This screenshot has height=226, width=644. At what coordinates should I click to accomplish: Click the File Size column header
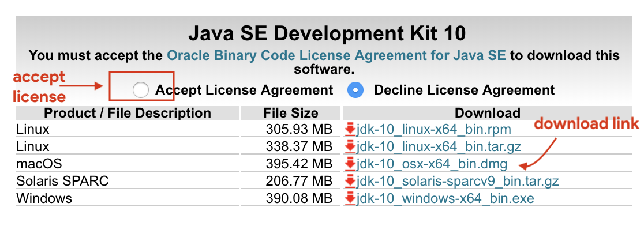[291, 113]
